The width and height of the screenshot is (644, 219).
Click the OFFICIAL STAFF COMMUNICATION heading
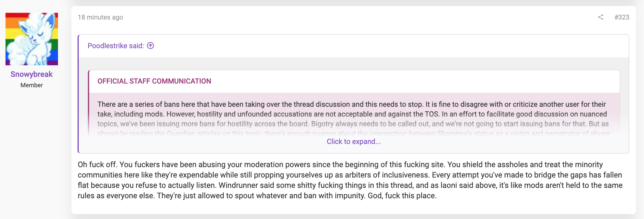[x=154, y=81]
